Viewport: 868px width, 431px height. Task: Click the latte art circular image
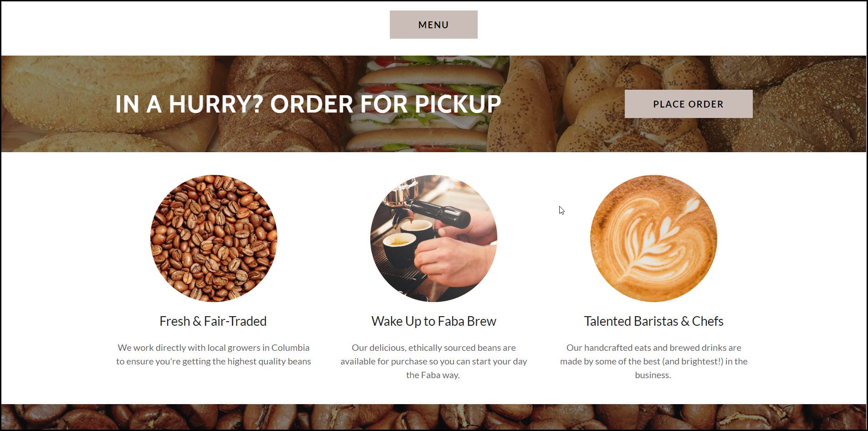tap(654, 238)
